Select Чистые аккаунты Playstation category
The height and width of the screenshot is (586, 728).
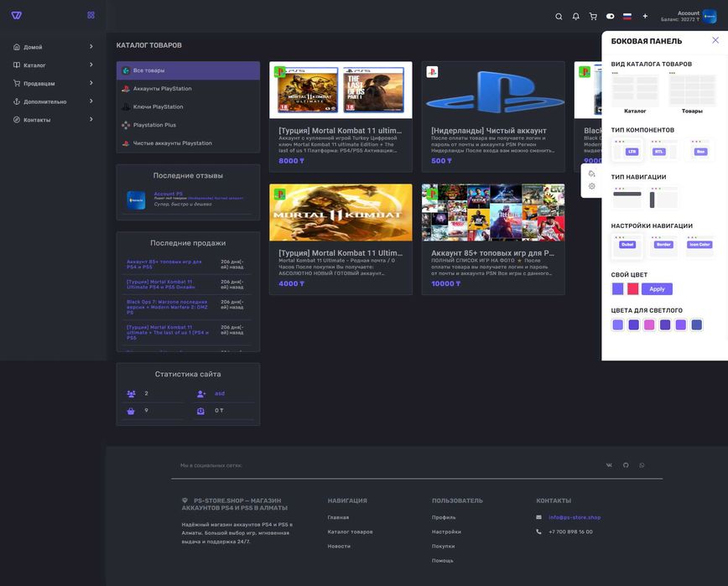(188, 143)
